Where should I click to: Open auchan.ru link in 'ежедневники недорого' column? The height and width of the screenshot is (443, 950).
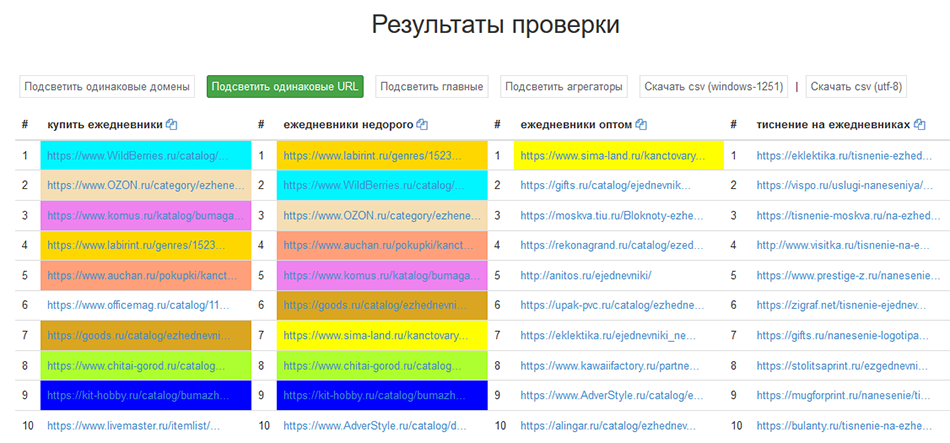(x=379, y=245)
